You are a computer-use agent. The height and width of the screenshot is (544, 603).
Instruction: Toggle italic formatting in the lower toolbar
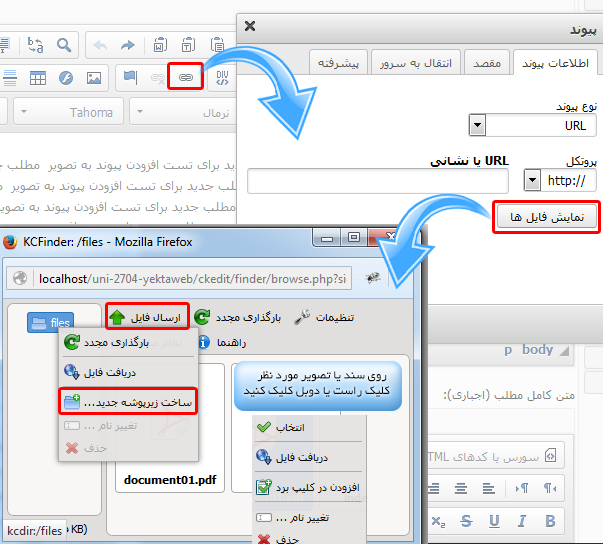[x=521, y=521]
